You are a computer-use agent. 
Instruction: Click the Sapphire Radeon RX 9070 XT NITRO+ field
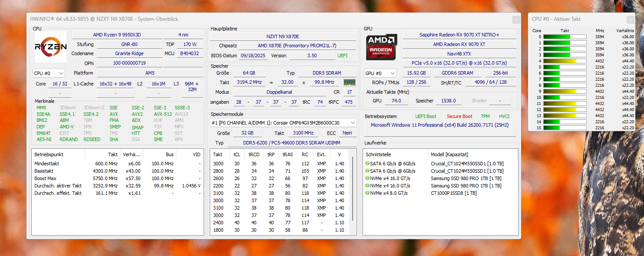(459, 35)
